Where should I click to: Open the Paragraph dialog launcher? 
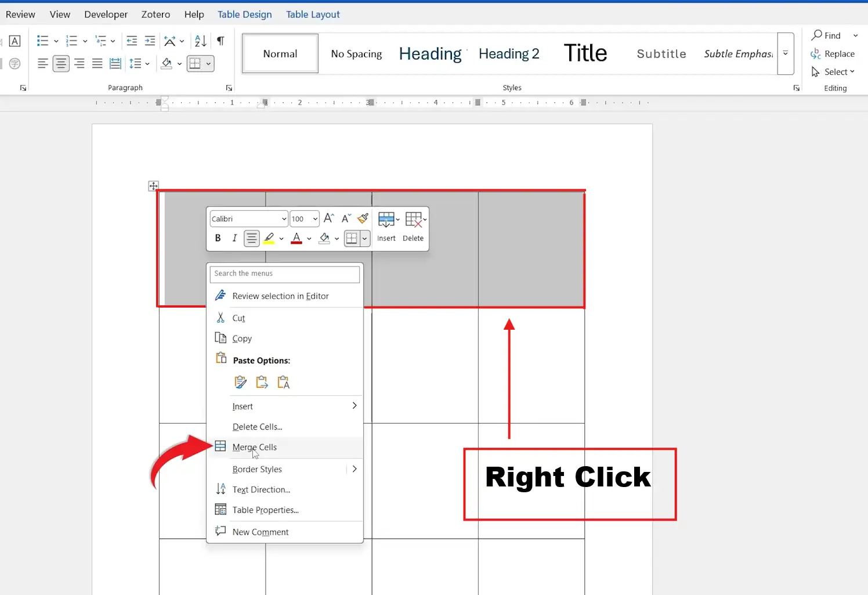[229, 88]
